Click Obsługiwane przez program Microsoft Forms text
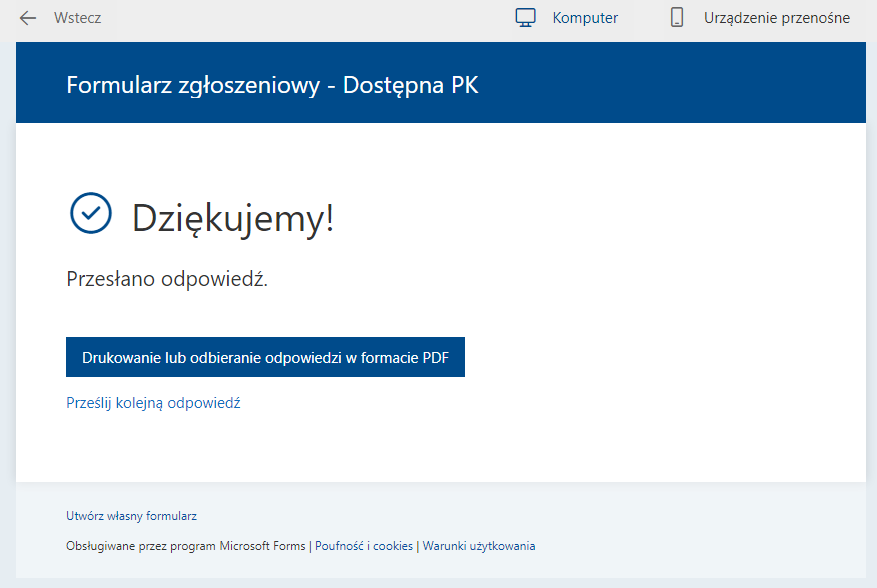 coord(187,546)
